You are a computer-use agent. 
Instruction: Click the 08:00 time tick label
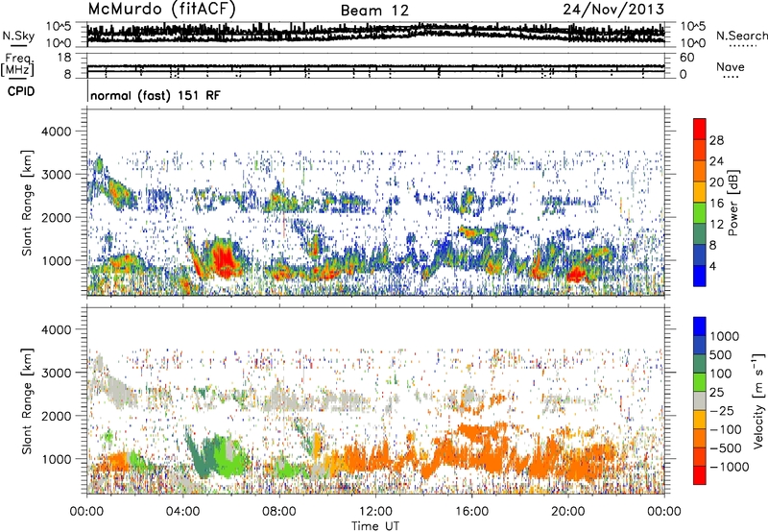tap(279, 512)
